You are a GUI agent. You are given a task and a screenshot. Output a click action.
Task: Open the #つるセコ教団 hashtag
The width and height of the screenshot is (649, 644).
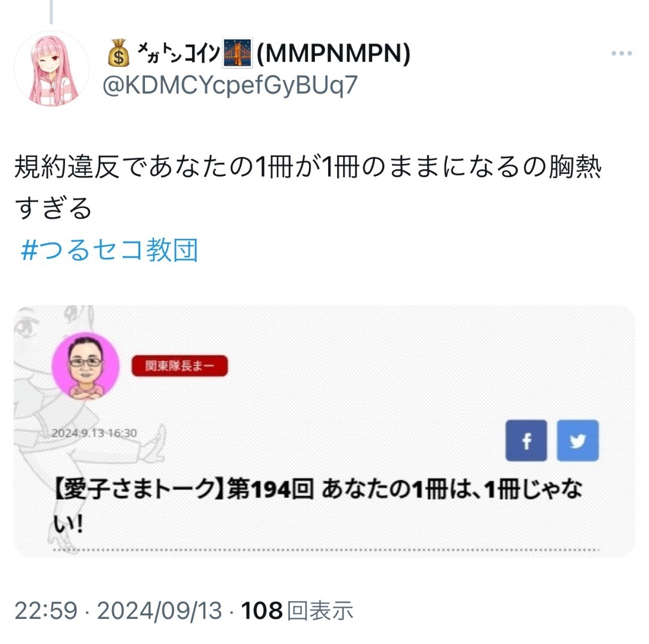pos(110,250)
